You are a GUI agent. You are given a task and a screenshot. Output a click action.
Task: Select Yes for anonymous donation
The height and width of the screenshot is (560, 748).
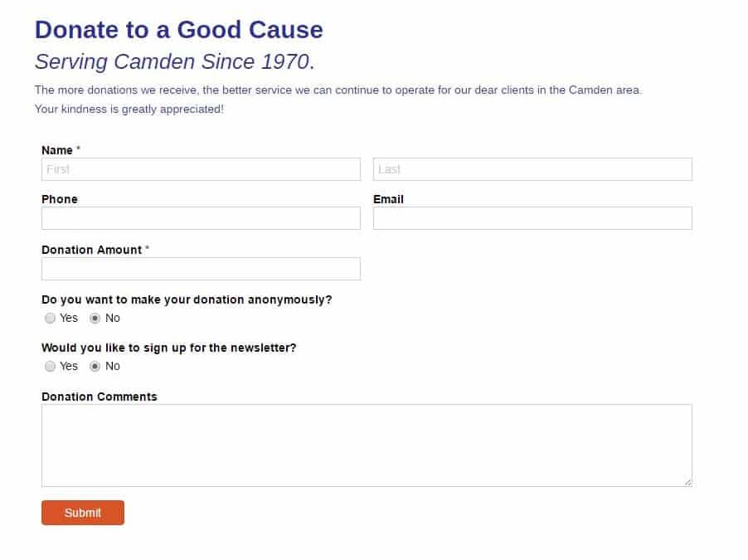point(51,318)
